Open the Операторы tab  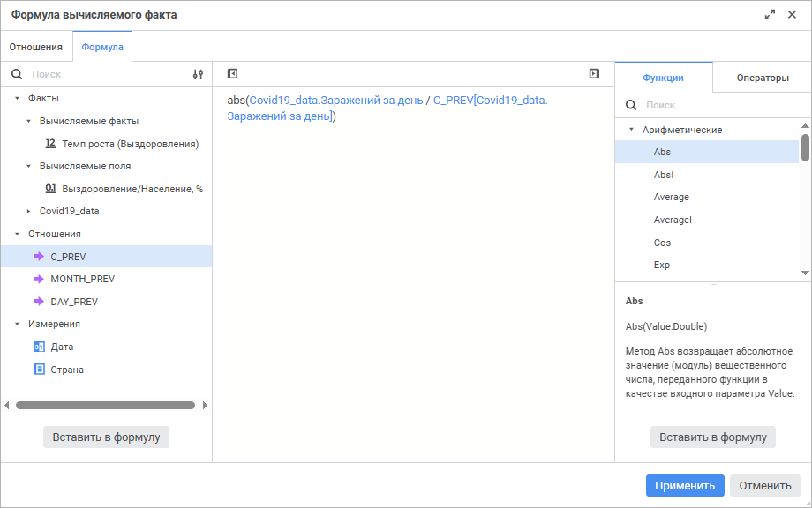pos(762,78)
